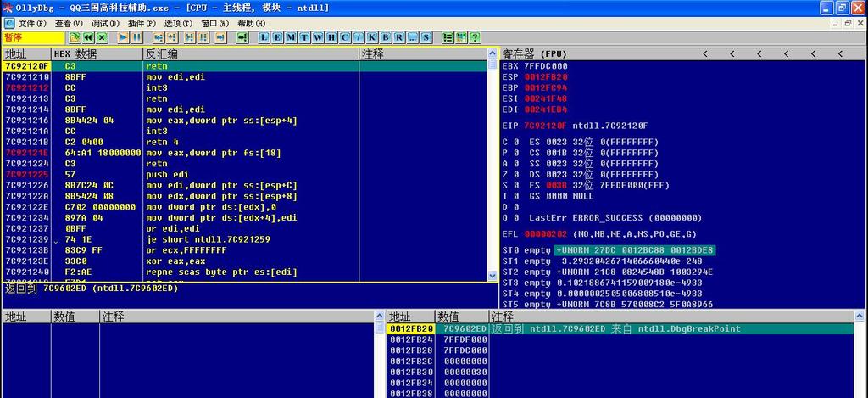Select stack row 0012FB20 return address
The image size is (868, 398).
(x=620, y=328)
